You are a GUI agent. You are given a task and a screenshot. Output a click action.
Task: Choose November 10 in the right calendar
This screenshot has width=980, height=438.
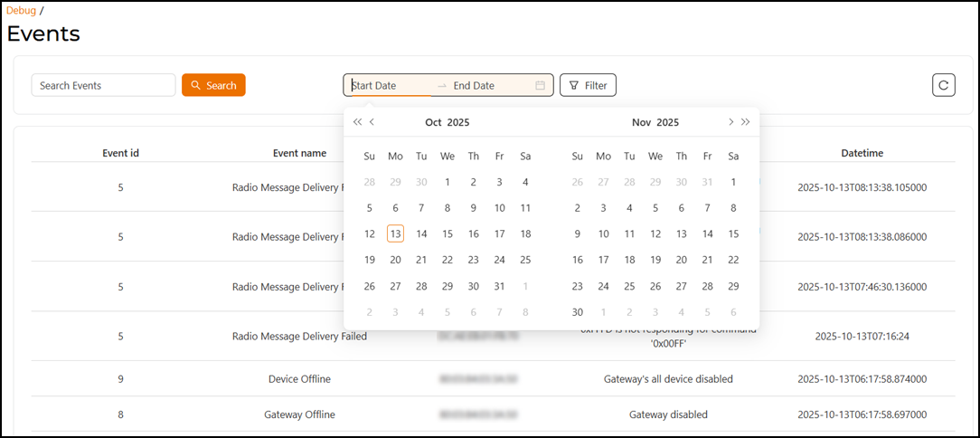click(x=603, y=234)
